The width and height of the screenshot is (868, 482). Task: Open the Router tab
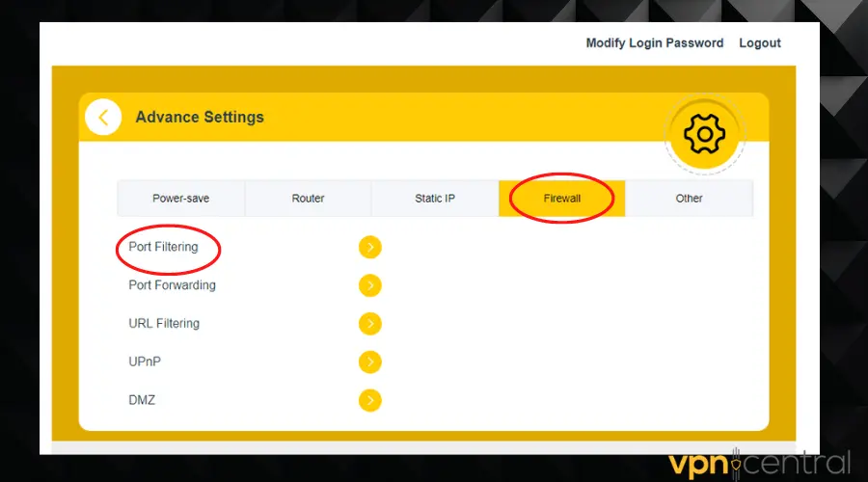pos(308,199)
